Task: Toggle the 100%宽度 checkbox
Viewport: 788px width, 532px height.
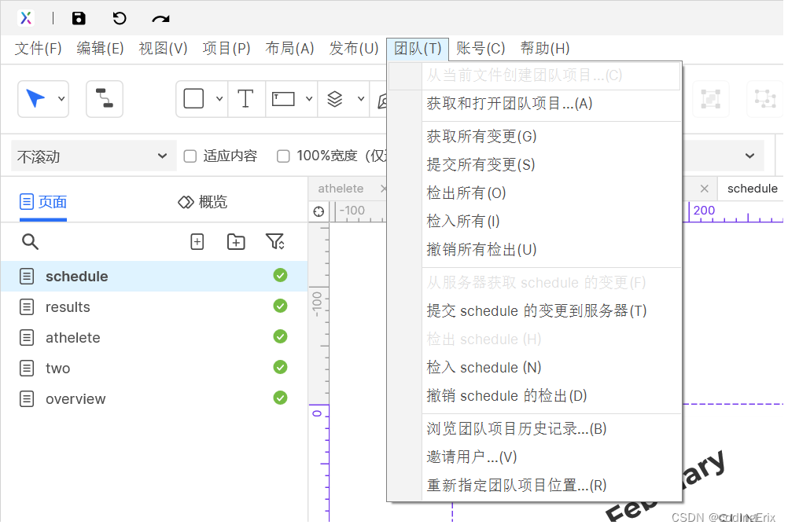Action: pyautogui.click(x=283, y=156)
